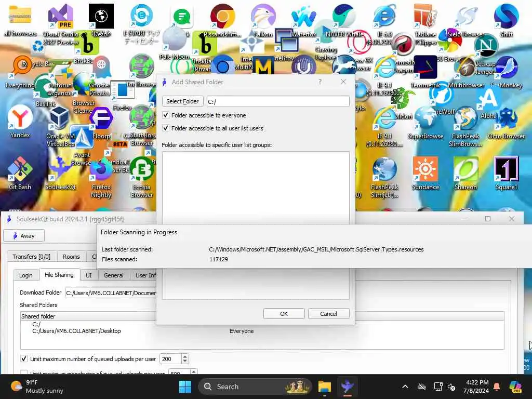The width and height of the screenshot is (532, 399).
Task: Select the C:/Users/VM6.COLLABNET/Desktop shared folder row
Action: coord(262,331)
